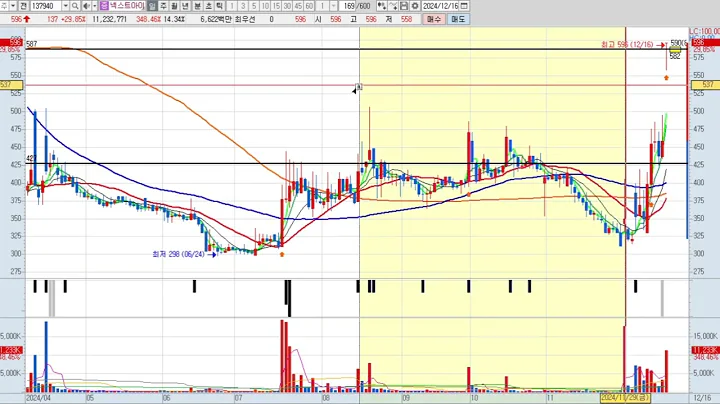Screen dimensions: 720x404
Task: Select the 45 interval button
Action: tap(298, 6)
